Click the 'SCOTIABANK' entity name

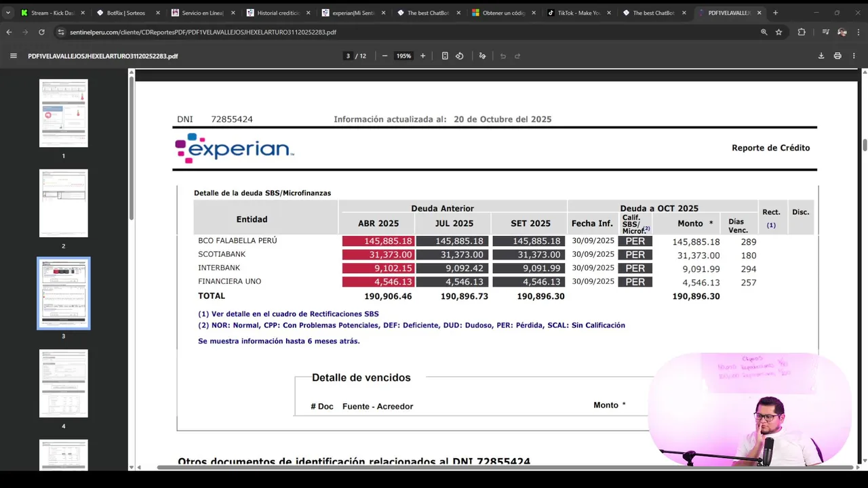click(x=222, y=254)
